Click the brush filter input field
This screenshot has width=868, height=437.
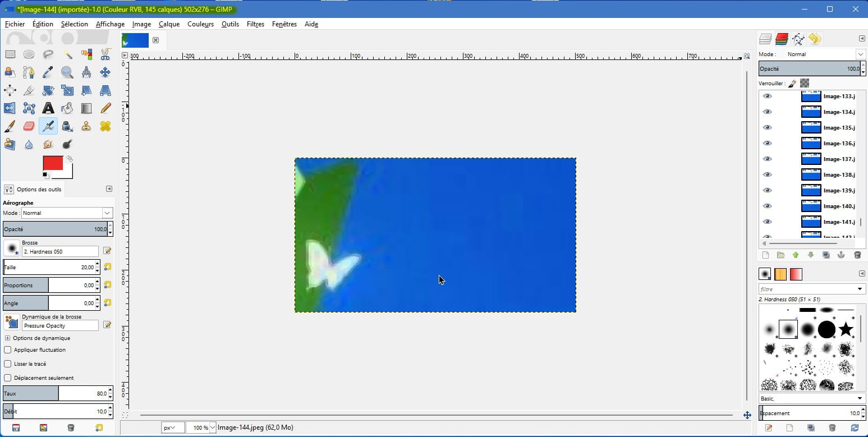pyautogui.click(x=807, y=289)
